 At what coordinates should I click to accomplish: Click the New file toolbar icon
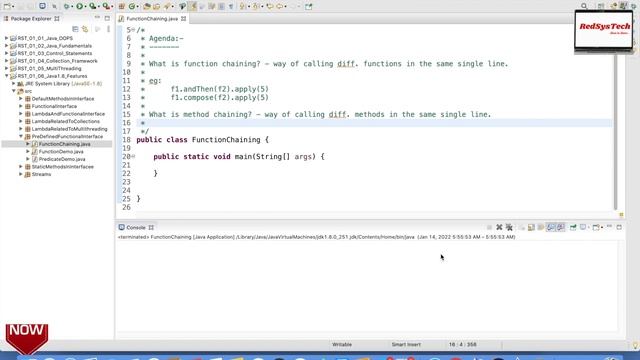7,6
